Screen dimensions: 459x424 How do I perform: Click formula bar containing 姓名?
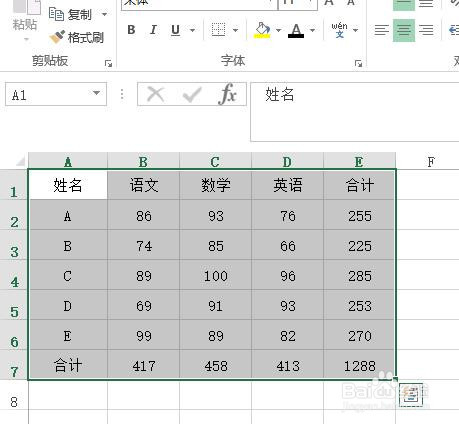coord(355,112)
